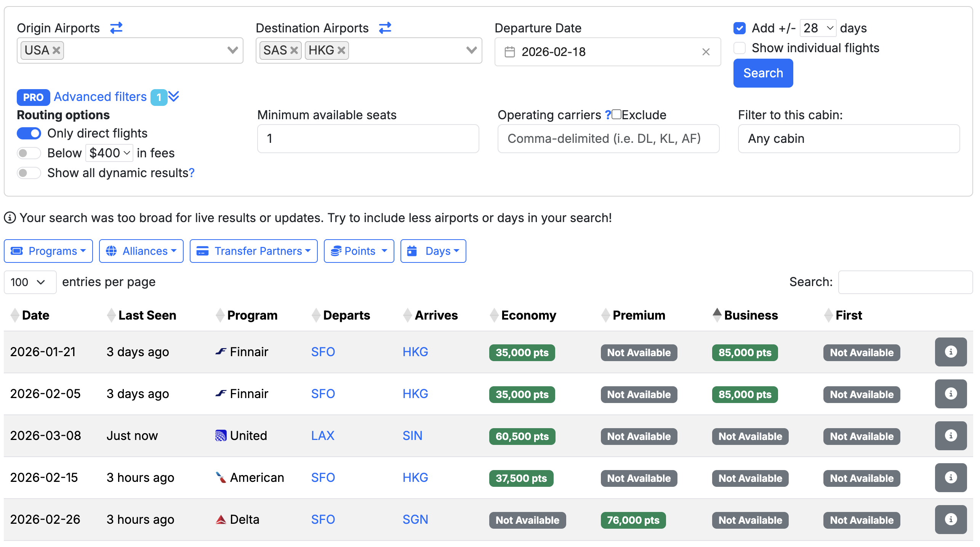Collapse Advanced filters with the double chevron
The height and width of the screenshot is (547, 980).
174,97
